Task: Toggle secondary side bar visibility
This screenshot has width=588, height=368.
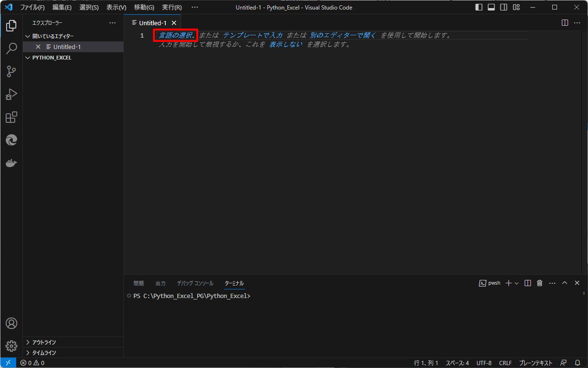Action: click(x=504, y=7)
